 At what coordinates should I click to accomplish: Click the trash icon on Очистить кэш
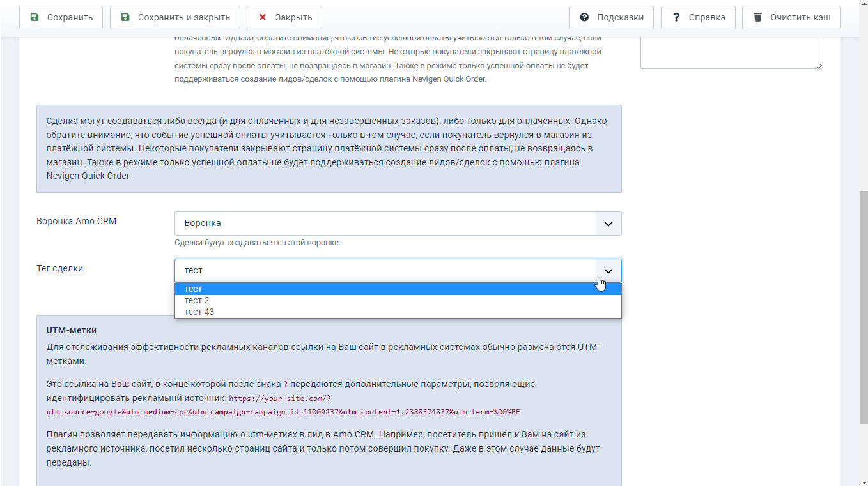click(757, 17)
